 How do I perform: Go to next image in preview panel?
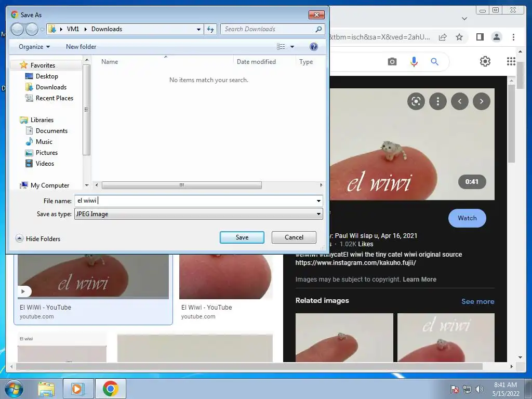click(482, 101)
